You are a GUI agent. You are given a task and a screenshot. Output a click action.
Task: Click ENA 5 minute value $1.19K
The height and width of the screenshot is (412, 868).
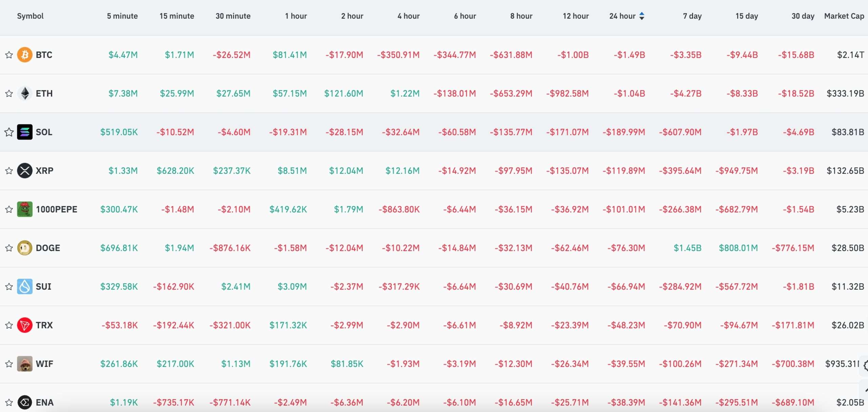tap(124, 402)
